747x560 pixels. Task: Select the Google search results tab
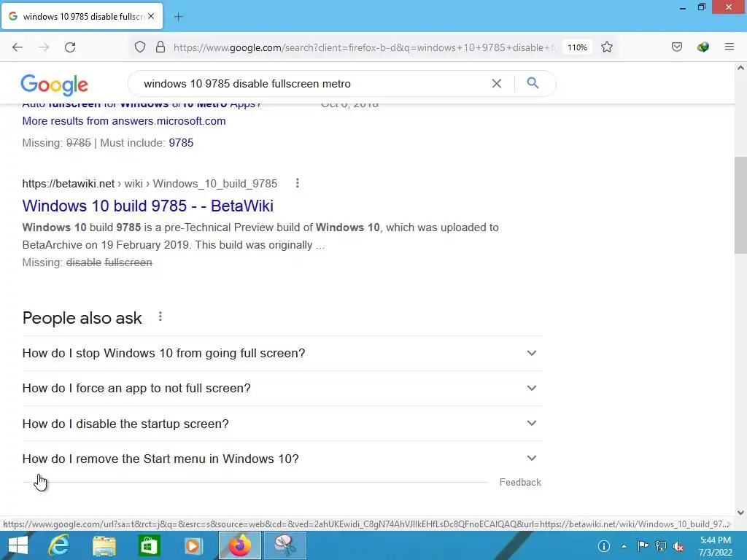[x=82, y=16]
